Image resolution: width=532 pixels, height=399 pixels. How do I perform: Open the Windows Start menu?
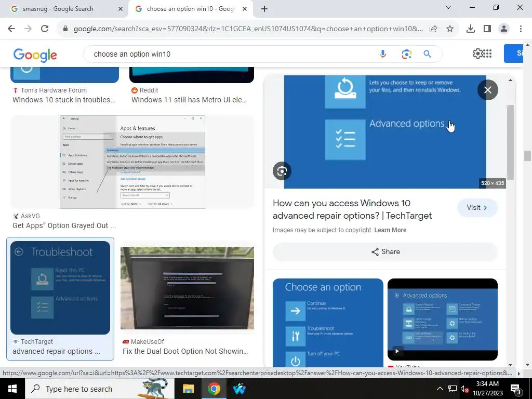(12, 389)
